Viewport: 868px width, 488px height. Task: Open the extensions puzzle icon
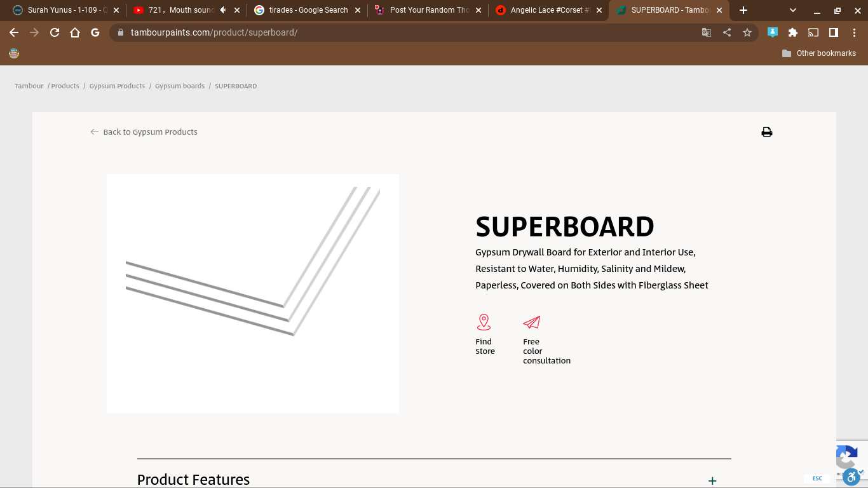(793, 32)
